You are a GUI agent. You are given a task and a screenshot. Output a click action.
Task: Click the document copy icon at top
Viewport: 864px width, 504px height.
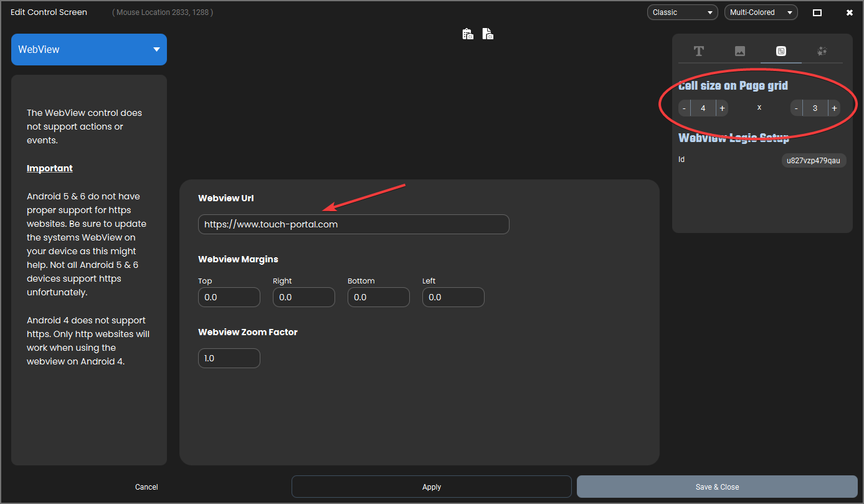click(x=487, y=34)
